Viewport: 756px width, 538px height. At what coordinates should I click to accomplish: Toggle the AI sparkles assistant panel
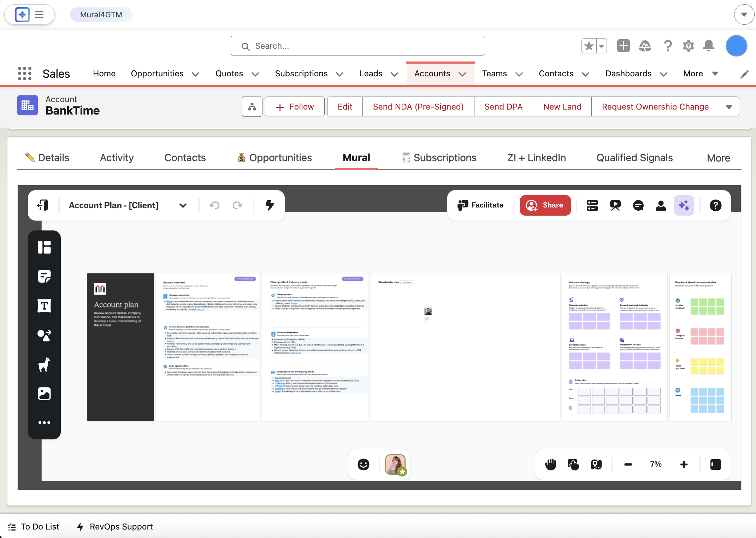coord(684,205)
